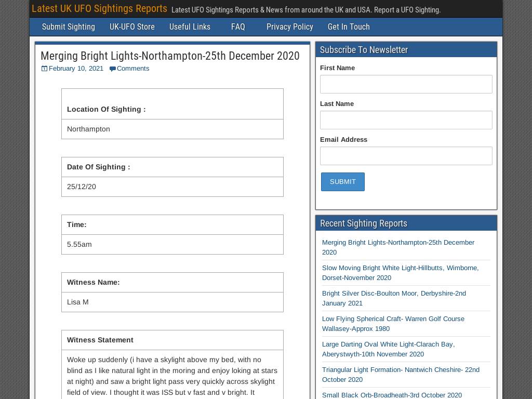This screenshot has width=532, height=399.
Task: Click the Latest UK UFO Sightings Reports title
Action: pyautogui.click(x=99, y=9)
